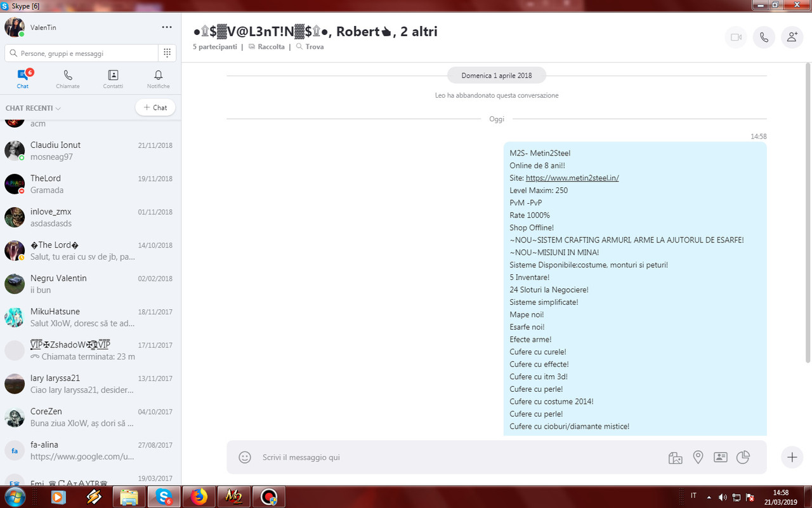Switch to the Contatti tab
Screen dimensions: 812x508
[113, 79]
